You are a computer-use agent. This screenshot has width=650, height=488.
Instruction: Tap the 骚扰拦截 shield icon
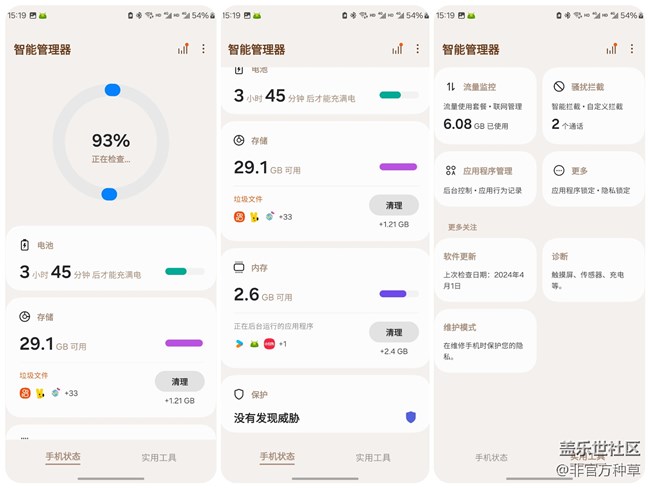tap(557, 87)
